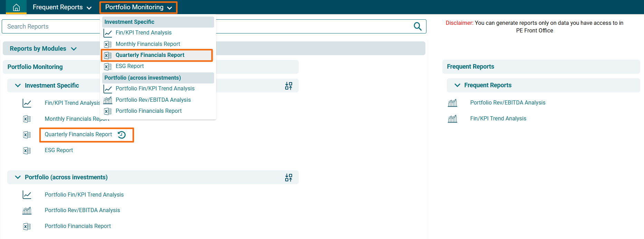Click the Home icon in top bar
Screen dimensions: 644x239
[x=16, y=7]
